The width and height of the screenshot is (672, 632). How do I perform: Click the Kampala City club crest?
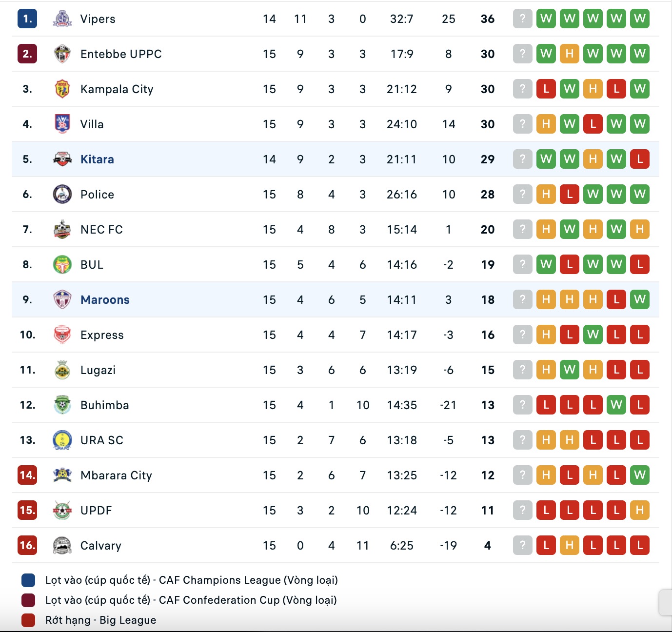click(x=62, y=89)
